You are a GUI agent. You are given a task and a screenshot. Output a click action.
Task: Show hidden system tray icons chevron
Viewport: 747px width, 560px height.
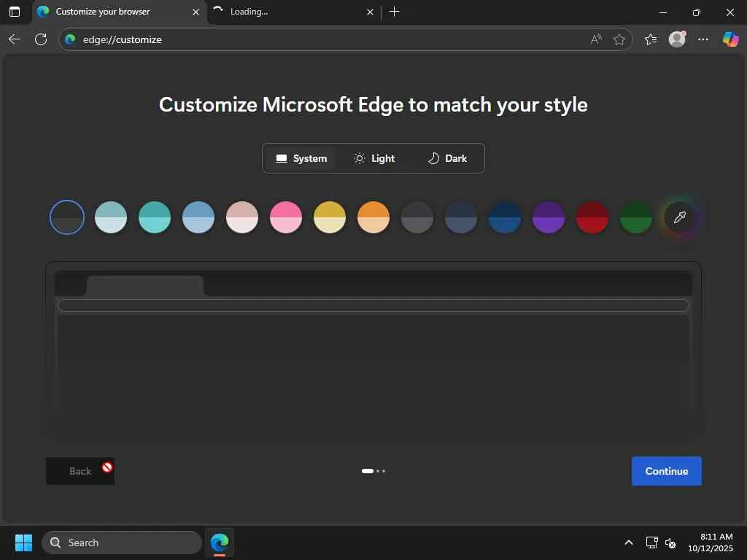coord(629,542)
